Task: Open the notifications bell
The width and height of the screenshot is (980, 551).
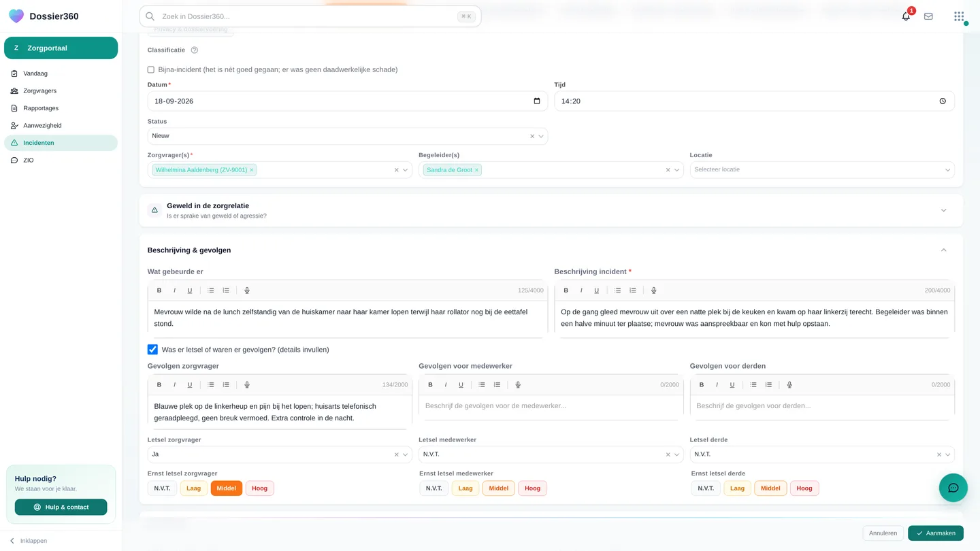Action: tap(906, 16)
